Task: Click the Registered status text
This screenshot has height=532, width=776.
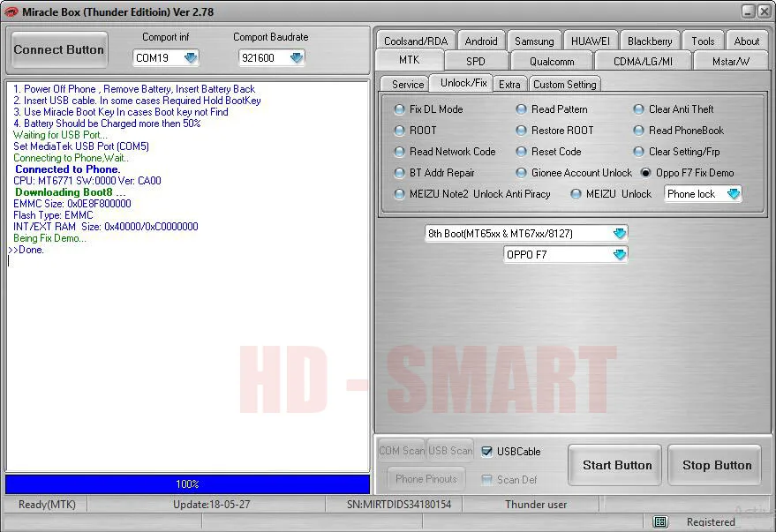Action: 711,522
